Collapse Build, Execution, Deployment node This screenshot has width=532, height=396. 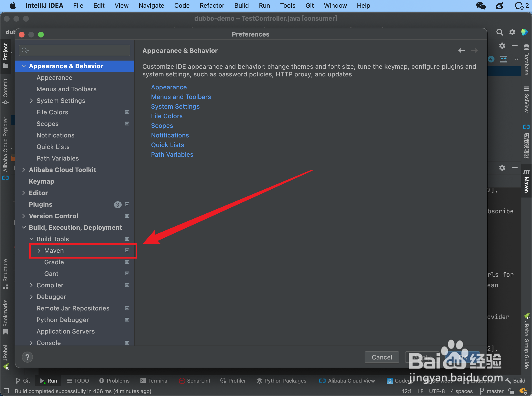[x=24, y=227]
